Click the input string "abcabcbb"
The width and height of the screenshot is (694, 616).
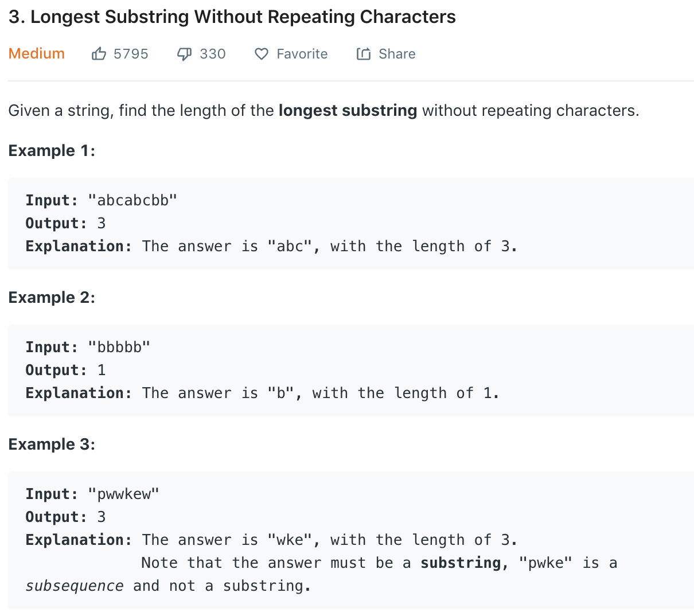[x=132, y=200]
